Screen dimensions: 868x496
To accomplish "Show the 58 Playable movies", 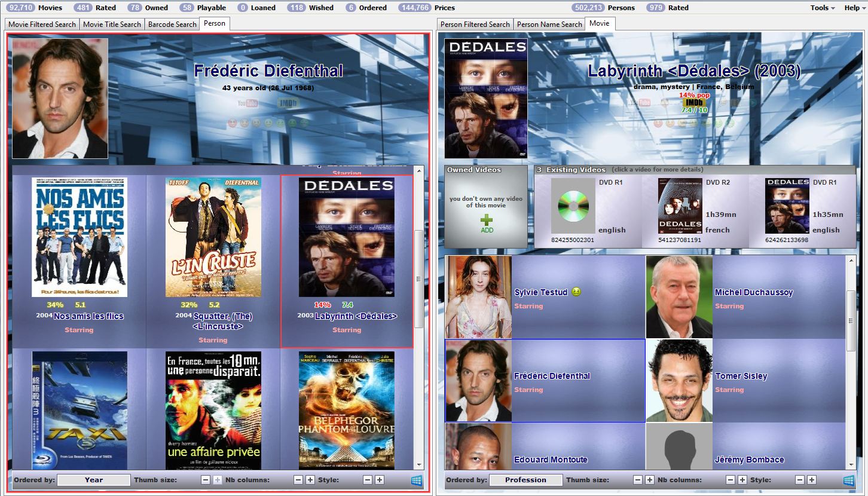I will point(203,8).
